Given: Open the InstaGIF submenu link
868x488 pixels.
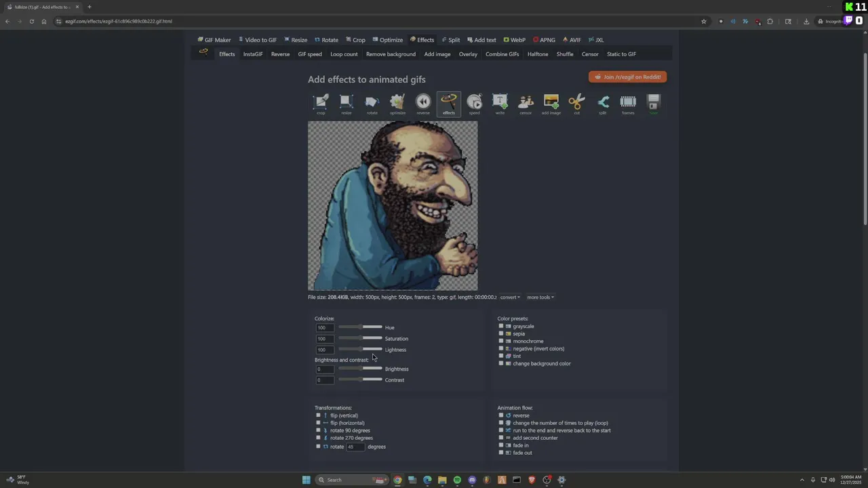Looking at the screenshot, I should (253, 54).
